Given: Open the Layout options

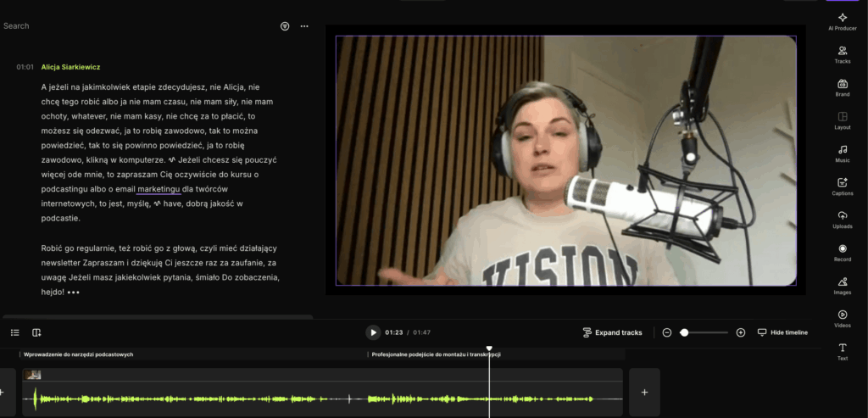Looking at the screenshot, I should (842, 120).
